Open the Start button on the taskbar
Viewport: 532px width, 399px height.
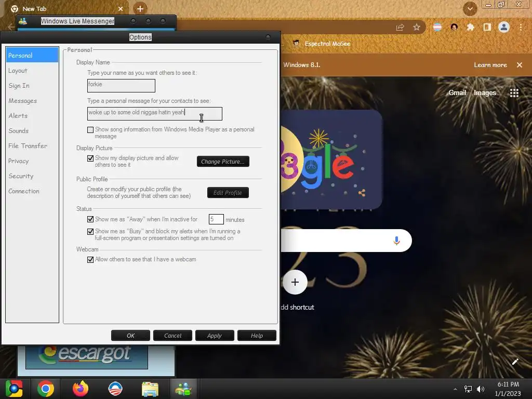(x=14, y=389)
